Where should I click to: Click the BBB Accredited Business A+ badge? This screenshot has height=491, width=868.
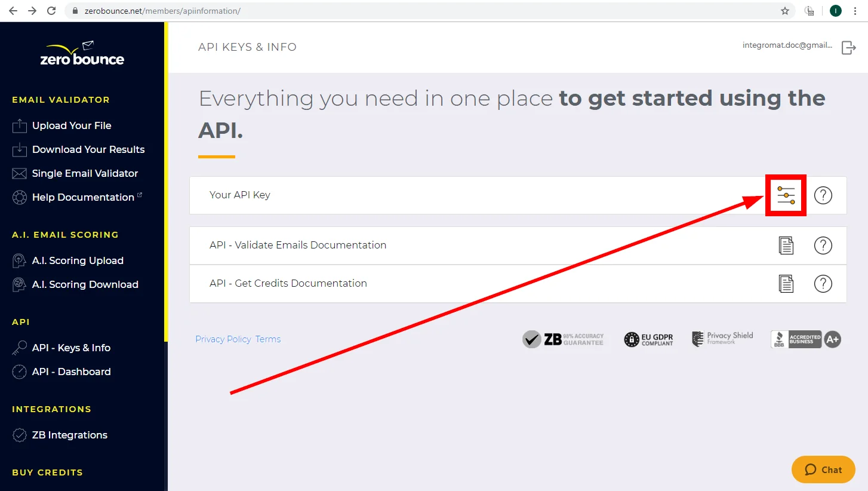coord(806,339)
